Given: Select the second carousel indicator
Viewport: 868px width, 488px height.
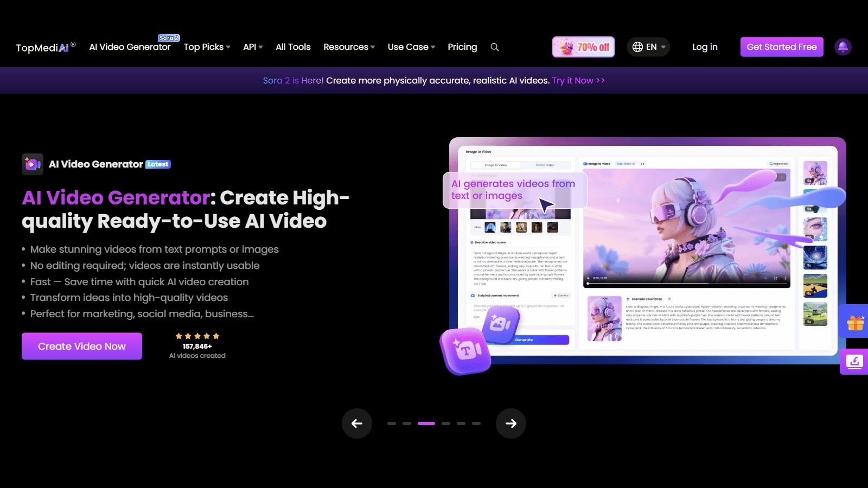Looking at the screenshot, I should tap(407, 423).
